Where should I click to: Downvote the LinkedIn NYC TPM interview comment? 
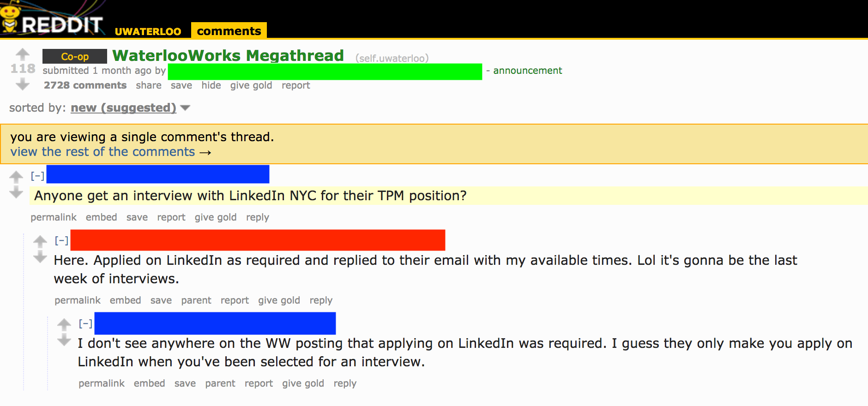tap(16, 192)
